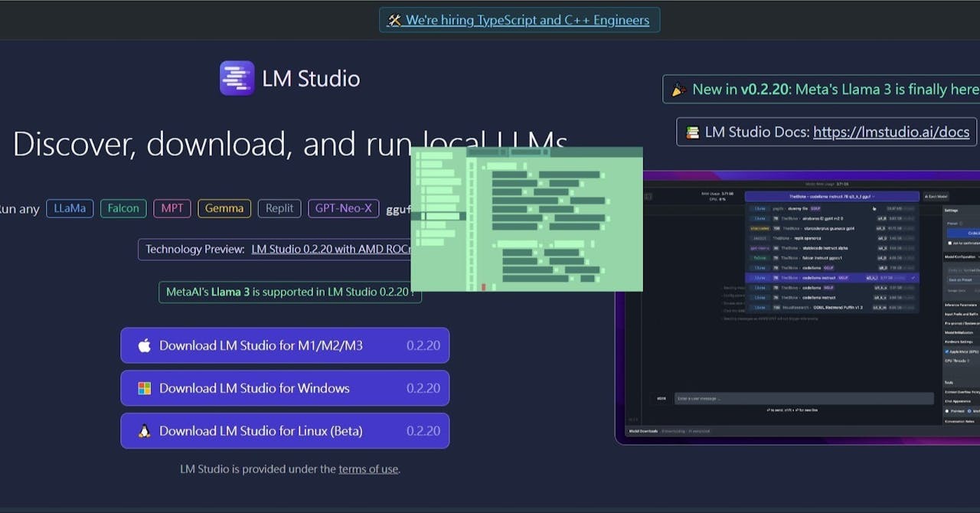Screen dimensions: 980x513
Task: Choose the airoboros l2 gpt4 model row
Action: [832, 218]
